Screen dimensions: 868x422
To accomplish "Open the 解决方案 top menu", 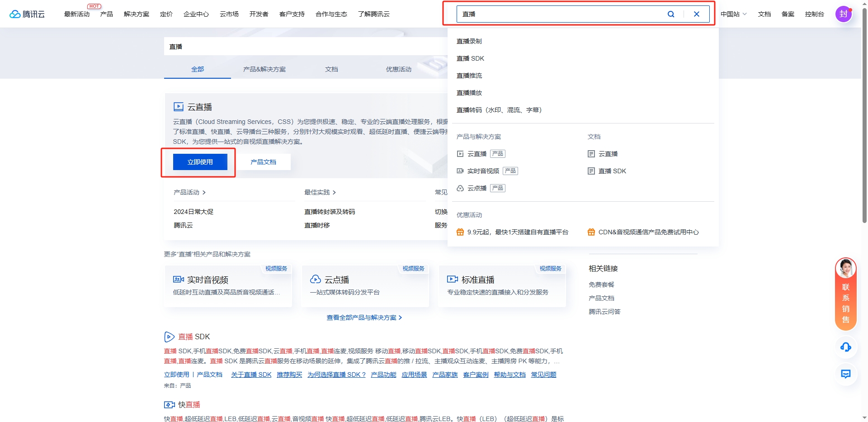I will [137, 14].
